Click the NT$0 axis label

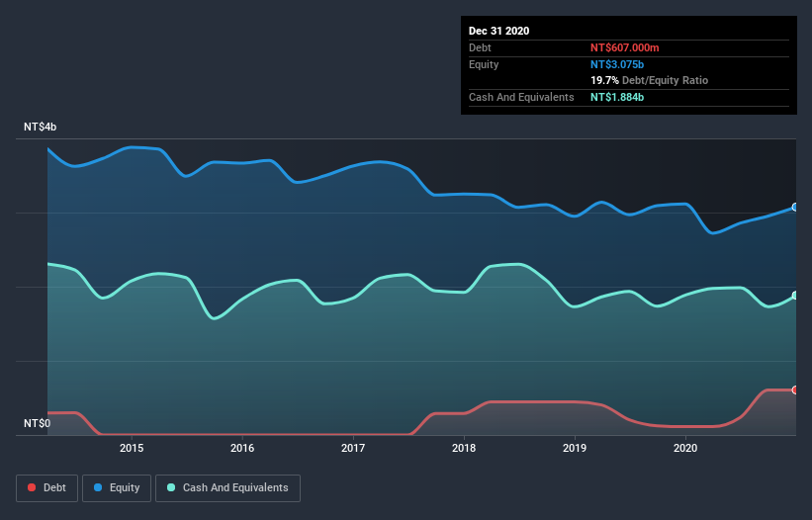pyautogui.click(x=38, y=423)
